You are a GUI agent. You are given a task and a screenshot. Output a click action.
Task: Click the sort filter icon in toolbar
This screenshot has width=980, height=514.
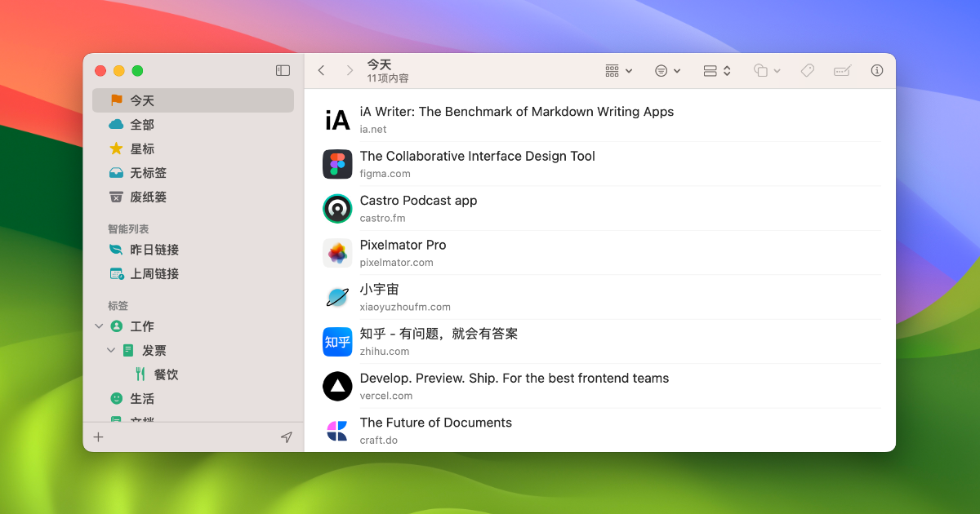[x=662, y=70]
